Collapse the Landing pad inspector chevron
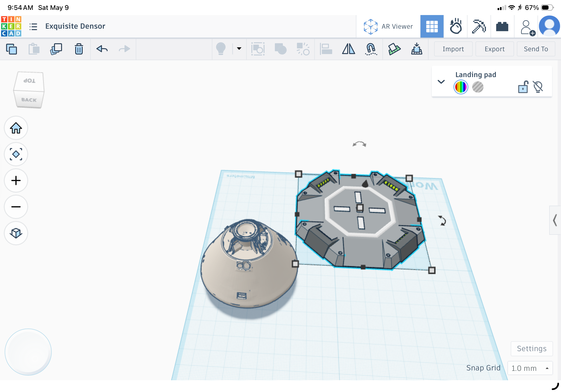561x392 pixels. pyautogui.click(x=441, y=82)
